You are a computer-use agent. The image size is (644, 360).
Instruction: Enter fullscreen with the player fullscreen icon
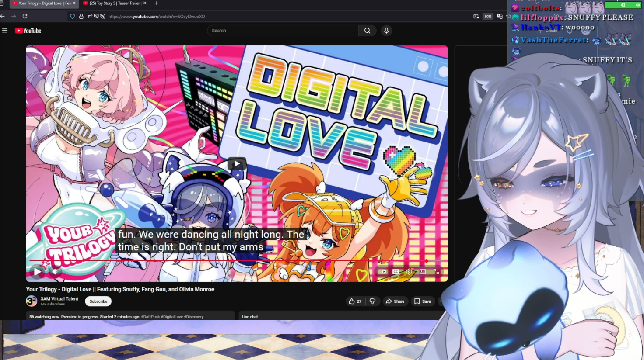(x=436, y=272)
